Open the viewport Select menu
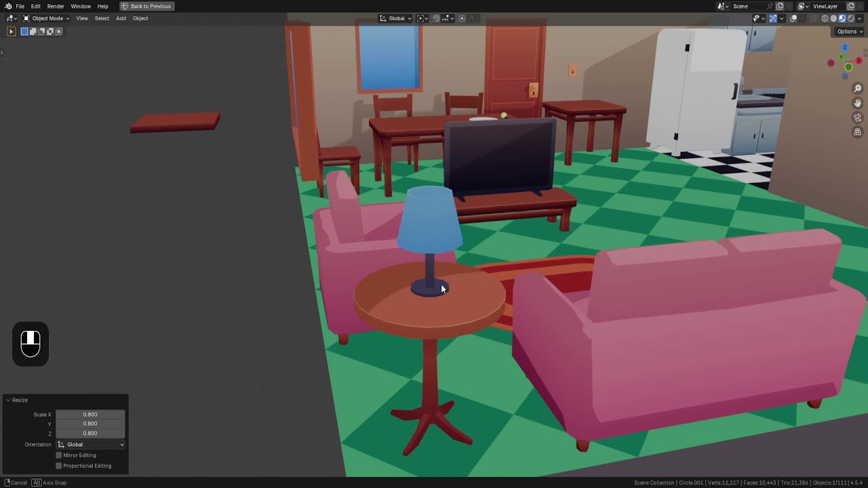868x488 pixels. click(102, 18)
